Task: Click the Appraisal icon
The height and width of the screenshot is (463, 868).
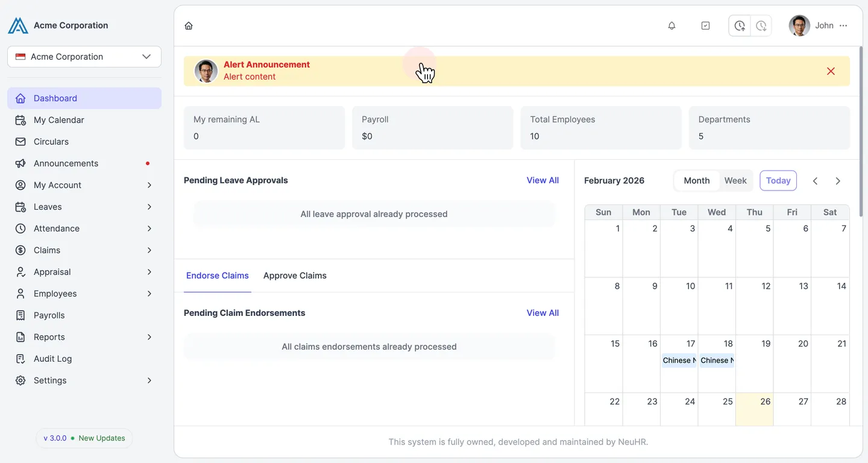Action: [x=20, y=272]
